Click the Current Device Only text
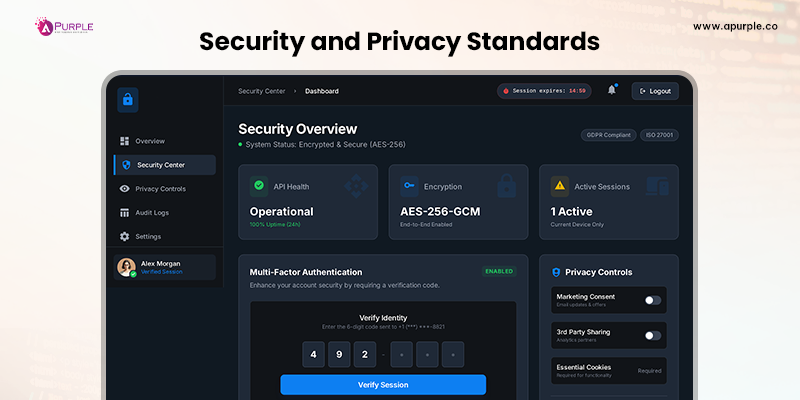The width and height of the screenshot is (800, 400). (577, 224)
